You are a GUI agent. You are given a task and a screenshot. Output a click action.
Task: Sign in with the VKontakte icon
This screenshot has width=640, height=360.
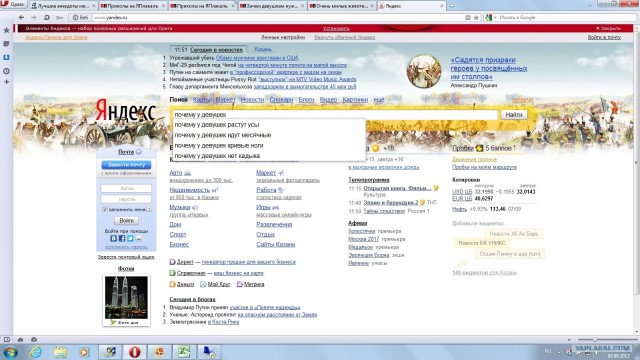pyautogui.click(x=113, y=238)
